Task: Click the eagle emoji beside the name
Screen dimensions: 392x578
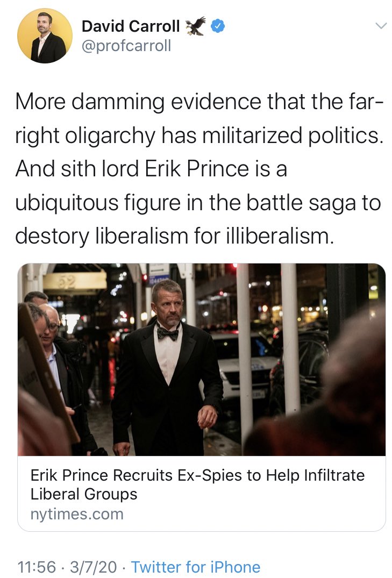Action: point(195,26)
